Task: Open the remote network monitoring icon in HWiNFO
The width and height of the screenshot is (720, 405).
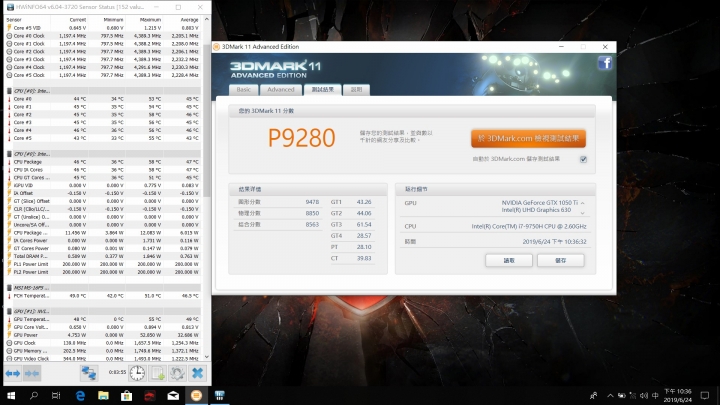Action: [89, 373]
